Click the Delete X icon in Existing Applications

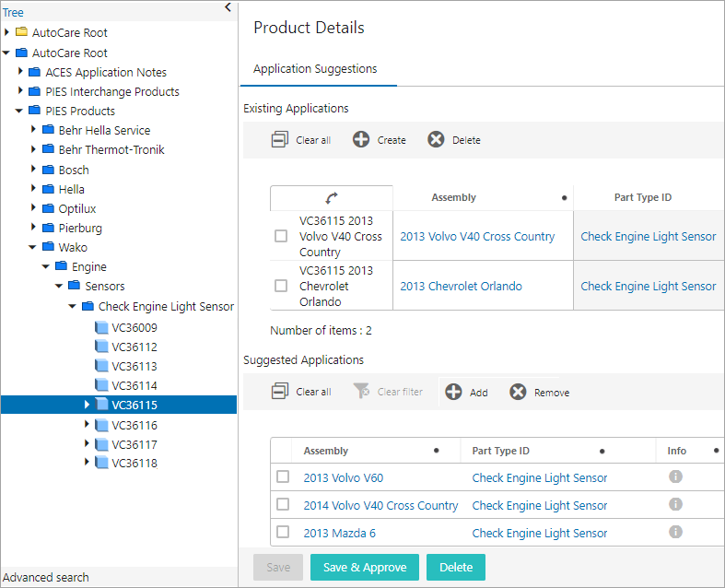(x=436, y=139)
